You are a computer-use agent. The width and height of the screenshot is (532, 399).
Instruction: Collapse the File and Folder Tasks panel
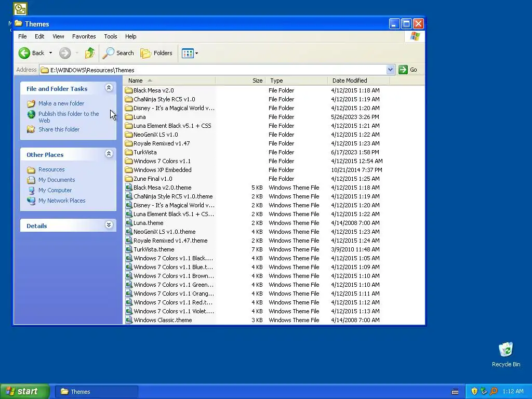(x=109, y=88)
